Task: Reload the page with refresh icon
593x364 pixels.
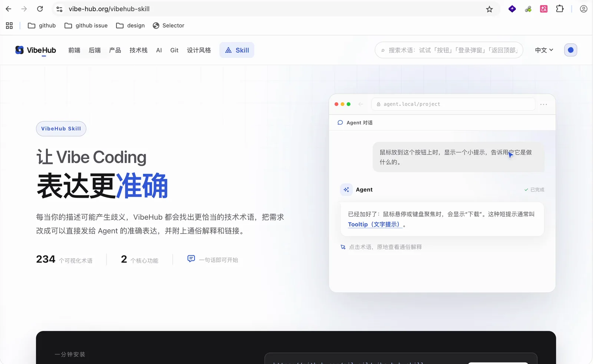Action: [40, 9]
